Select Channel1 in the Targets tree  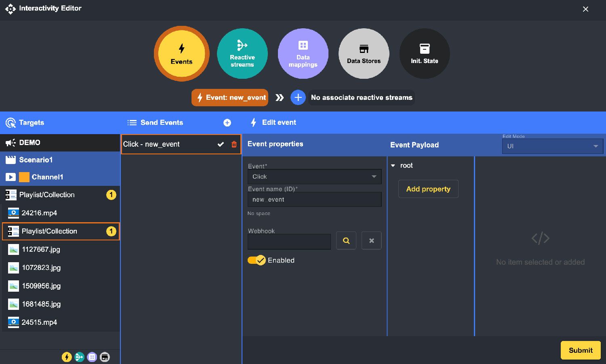47,177
